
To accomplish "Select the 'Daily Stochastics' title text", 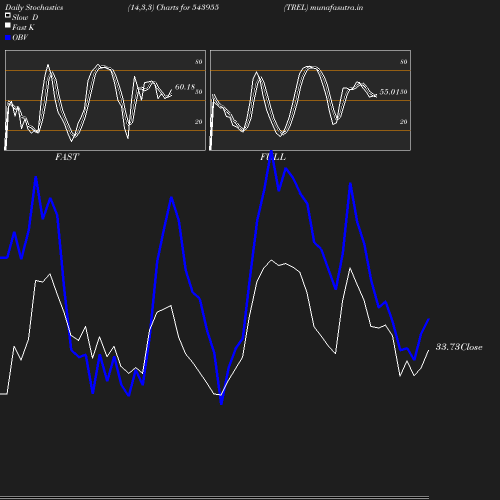I will 34,8.
